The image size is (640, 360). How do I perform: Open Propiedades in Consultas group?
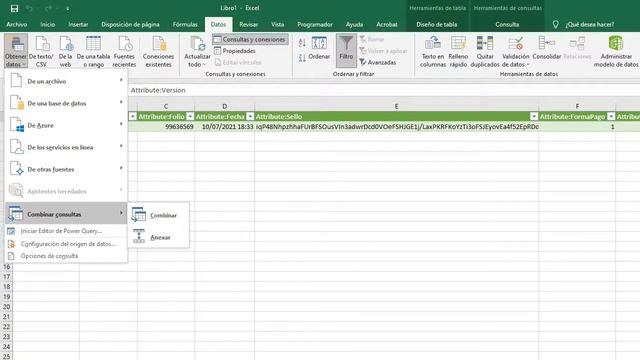coord(235,51)
